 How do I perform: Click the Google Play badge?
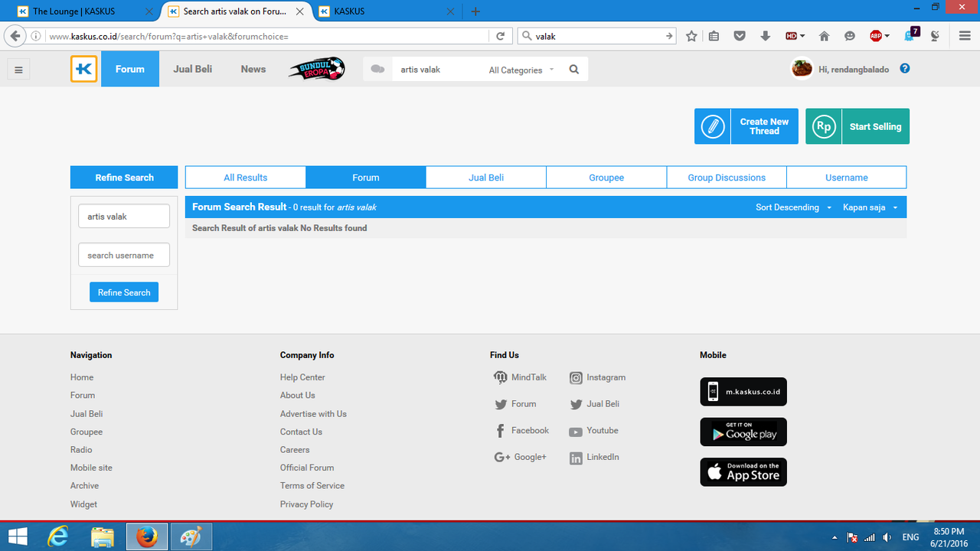[743, 432]
